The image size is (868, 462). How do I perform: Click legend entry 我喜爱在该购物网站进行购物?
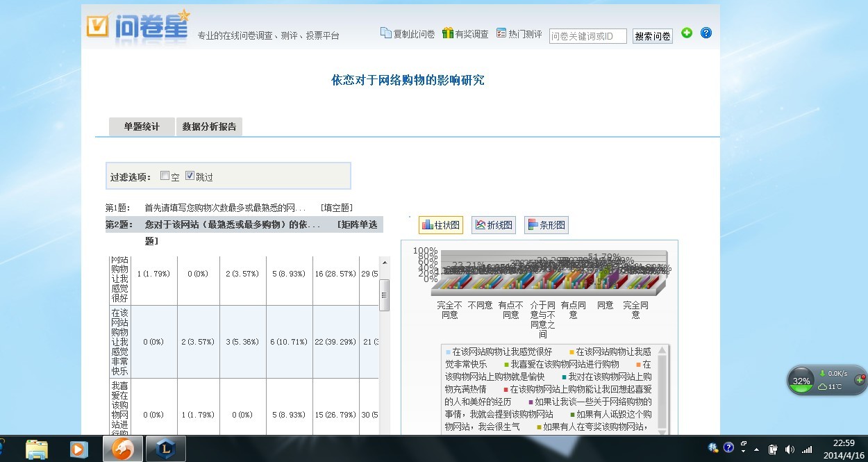[562, 364]
